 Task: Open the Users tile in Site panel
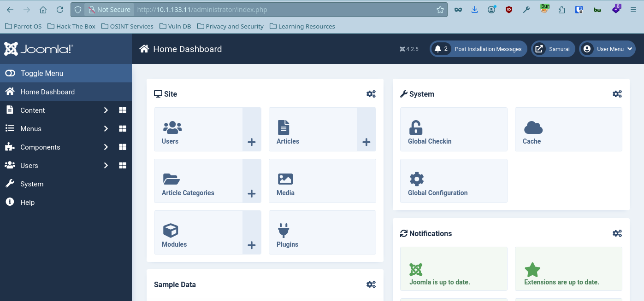point(198,129)
